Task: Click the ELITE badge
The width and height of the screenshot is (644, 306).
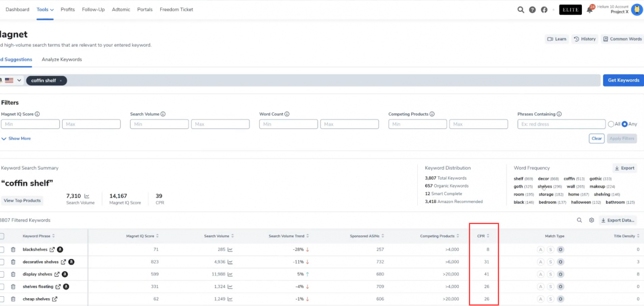Action: (x=571, y=10)
